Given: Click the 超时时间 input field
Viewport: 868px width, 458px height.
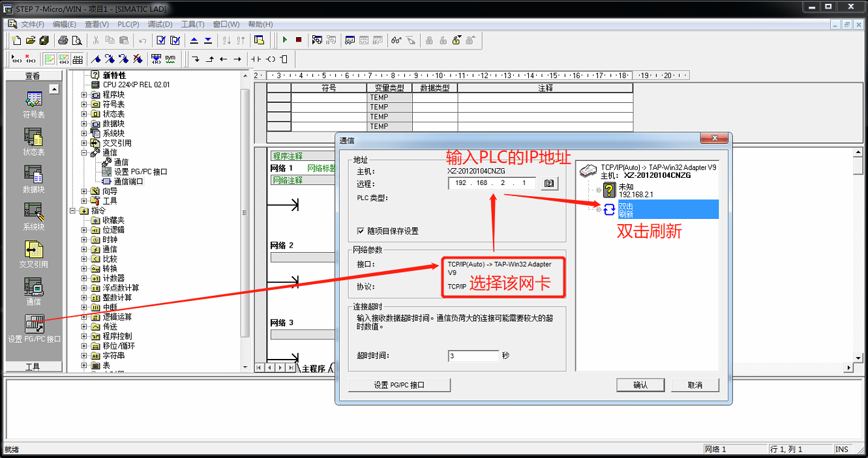Looking at the screenshot, I should click(473, 356).
